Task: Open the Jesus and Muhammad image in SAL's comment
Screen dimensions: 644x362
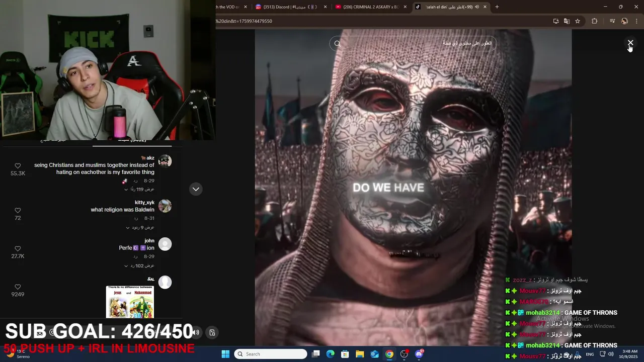Action: coord(130,302)
